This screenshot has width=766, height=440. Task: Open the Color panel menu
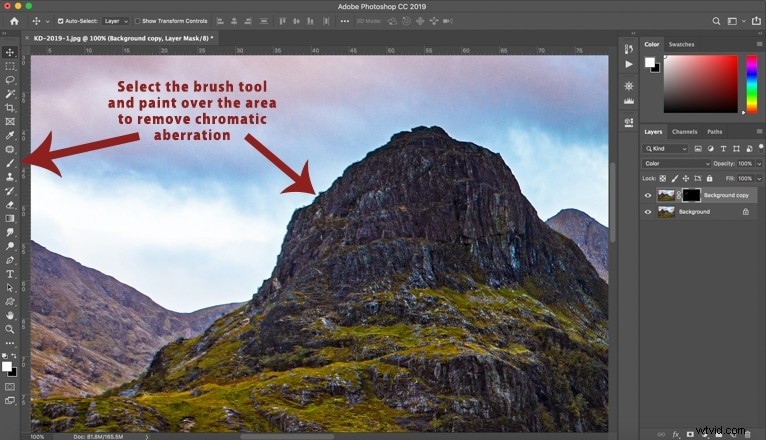click(x=759, y=44)
